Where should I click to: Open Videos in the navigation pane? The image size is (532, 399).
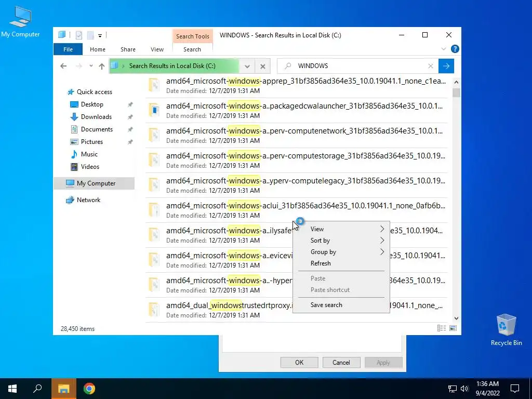pos(90,167)
